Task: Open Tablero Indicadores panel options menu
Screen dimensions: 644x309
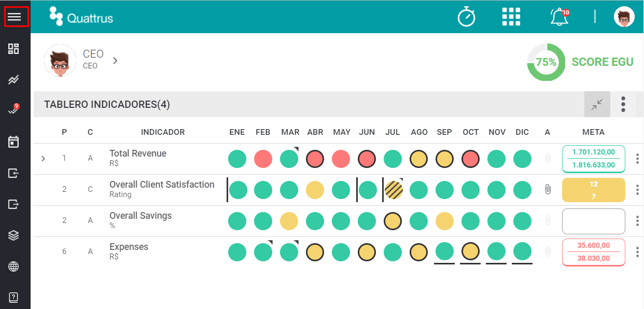Action: [623, 104]
